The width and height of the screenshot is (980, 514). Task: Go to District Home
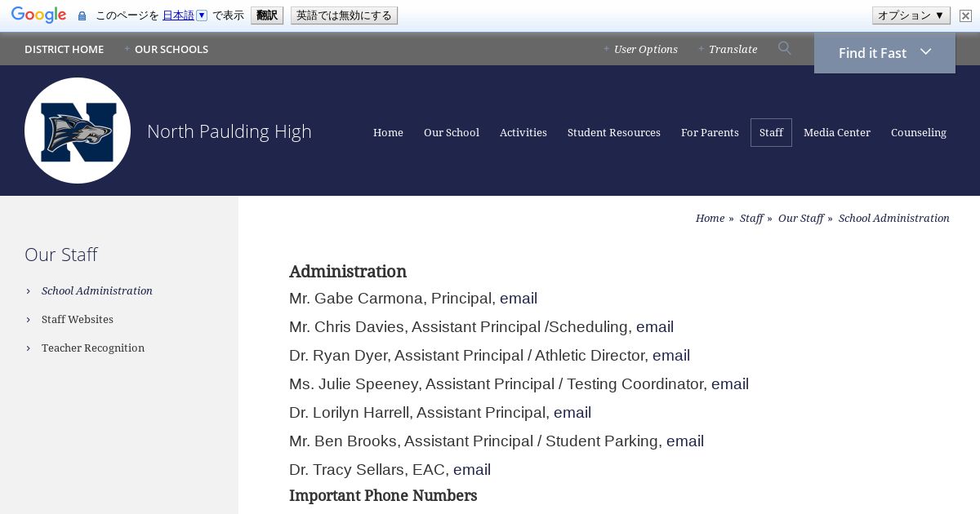[64, 49]
